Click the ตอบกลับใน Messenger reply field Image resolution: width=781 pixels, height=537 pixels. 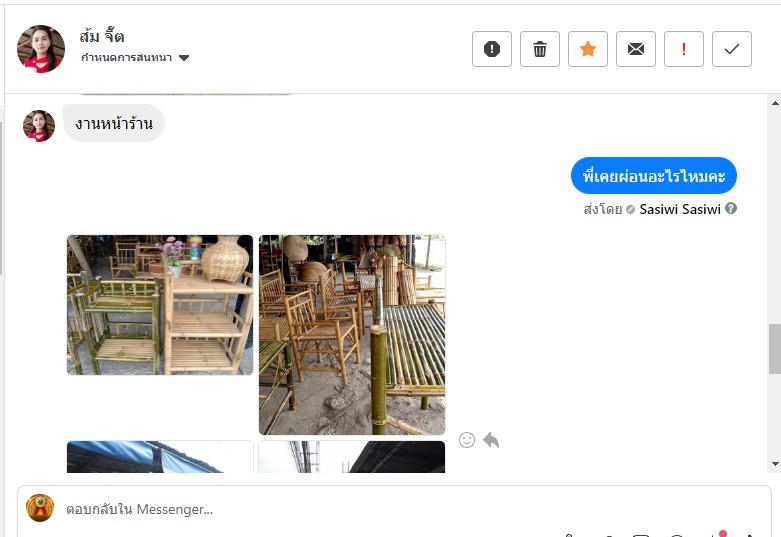point(393,509)
